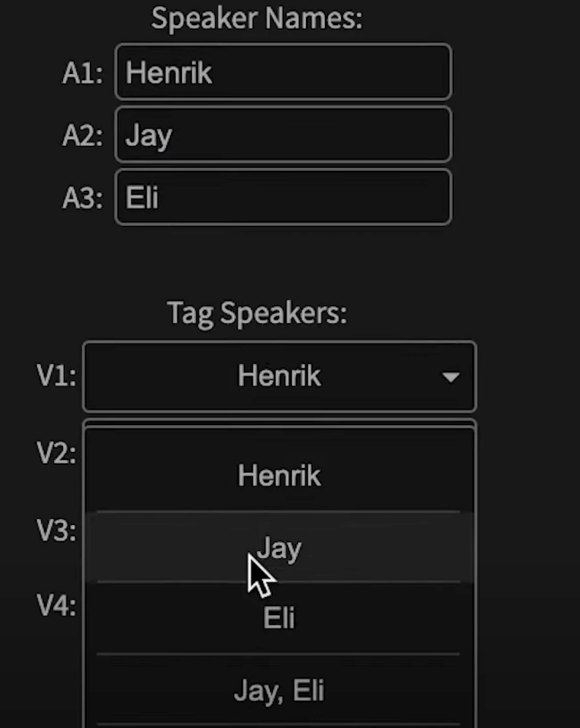580x728 pixels.
Task: Click the "Speaker Names:" heading
Action: (x=257, y=19)
